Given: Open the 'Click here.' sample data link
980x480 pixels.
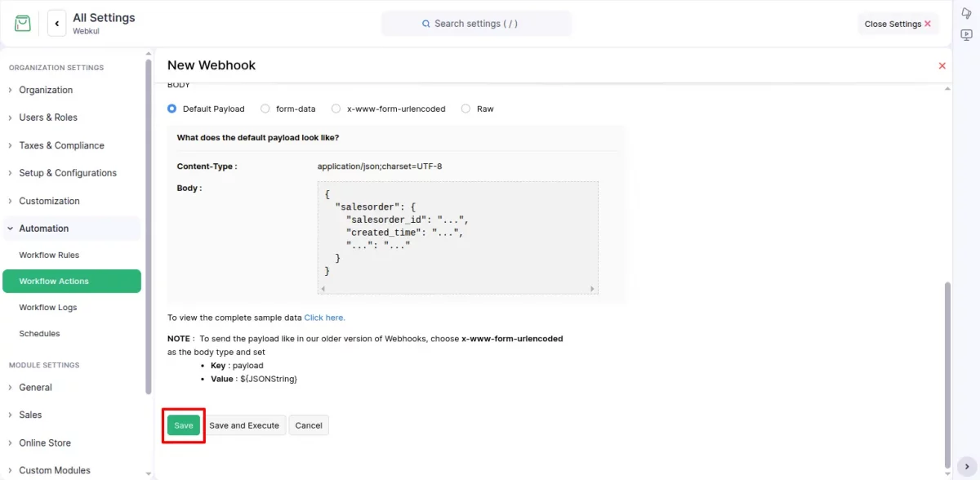Looking at the screenshot, I should 324,318.
